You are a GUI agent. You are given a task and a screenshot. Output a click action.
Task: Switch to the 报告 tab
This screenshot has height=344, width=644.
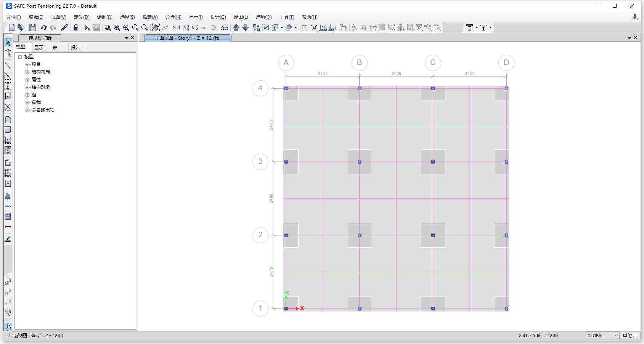tap(75, 47)
